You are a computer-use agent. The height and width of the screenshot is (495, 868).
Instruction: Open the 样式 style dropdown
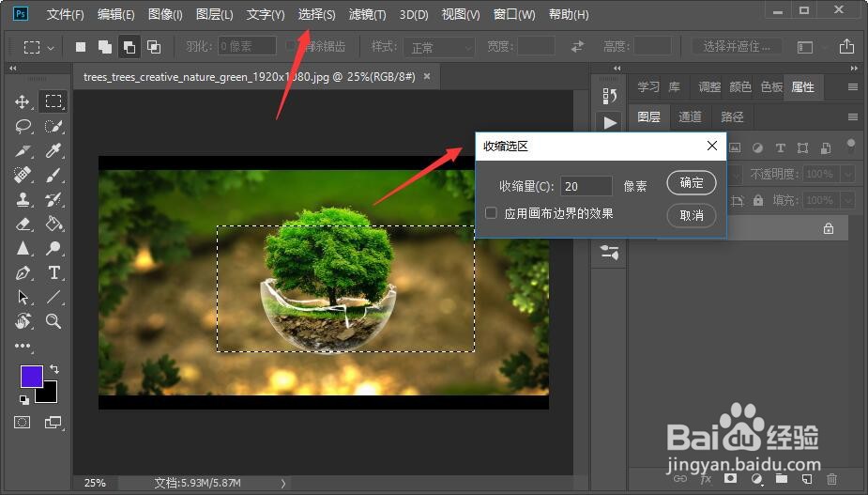(x=439, y=47)
